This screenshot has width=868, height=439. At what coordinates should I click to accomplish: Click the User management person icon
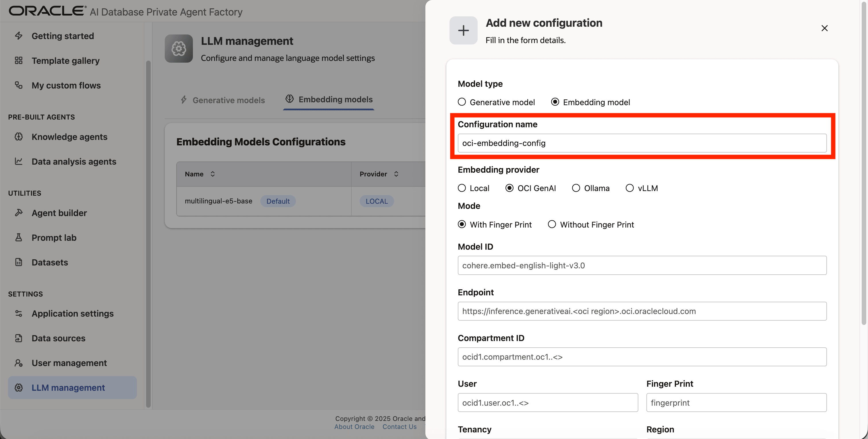tap(19, 363)
